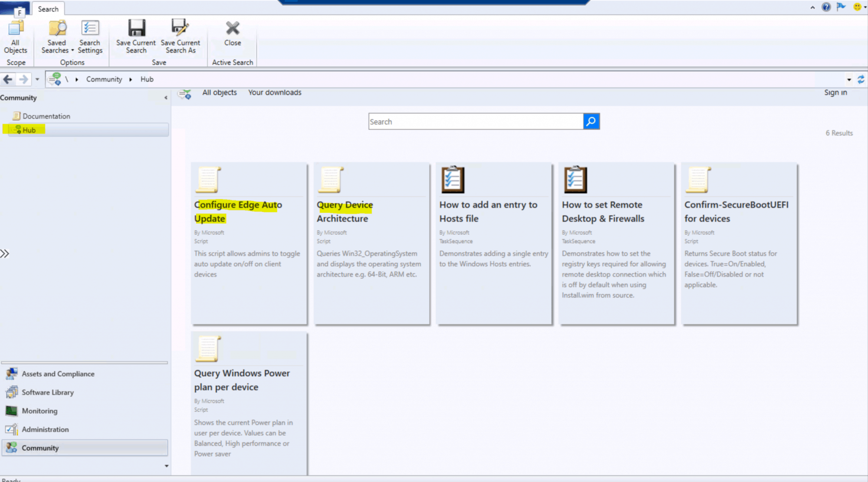
Task: Click the Hub icon beside All objects
Action: point(184,93)
